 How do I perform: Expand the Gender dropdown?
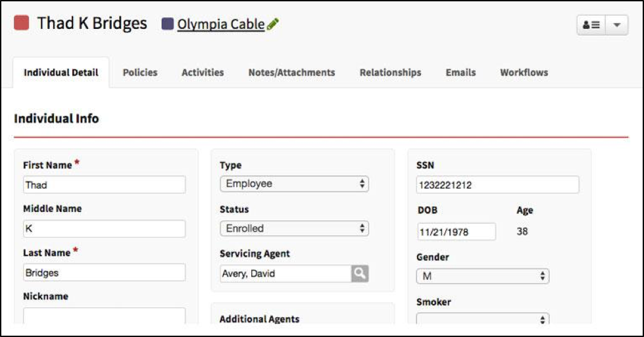tap(483, 276)
